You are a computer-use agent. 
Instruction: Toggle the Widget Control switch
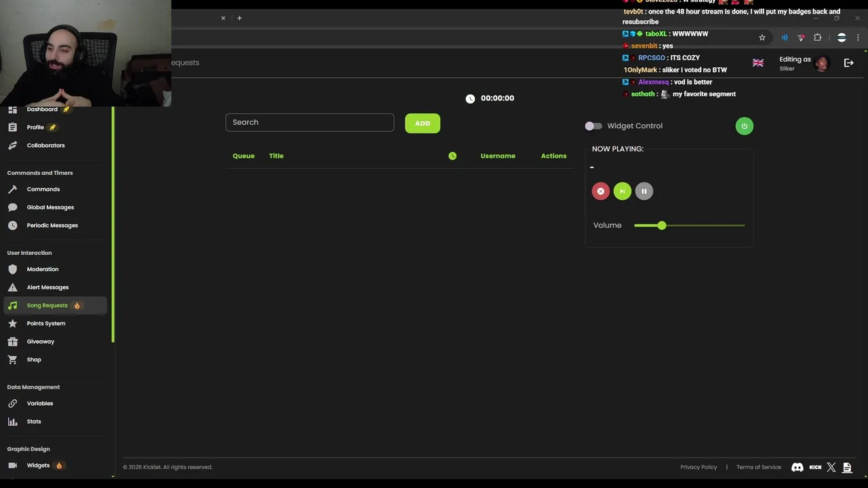(x=593, y=126)
